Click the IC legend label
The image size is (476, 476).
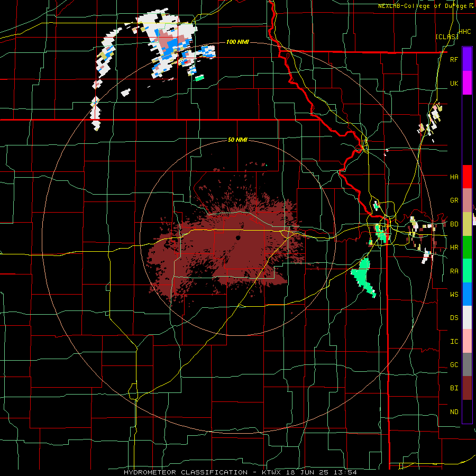click(454, 342)
